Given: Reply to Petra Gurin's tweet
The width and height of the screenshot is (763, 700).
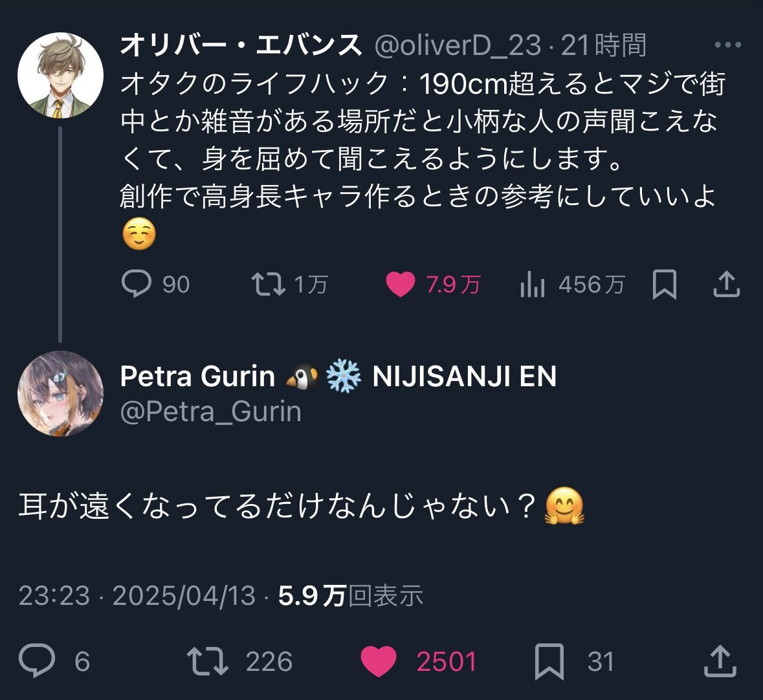Looking at the screenshot, I should coord(37,661).
